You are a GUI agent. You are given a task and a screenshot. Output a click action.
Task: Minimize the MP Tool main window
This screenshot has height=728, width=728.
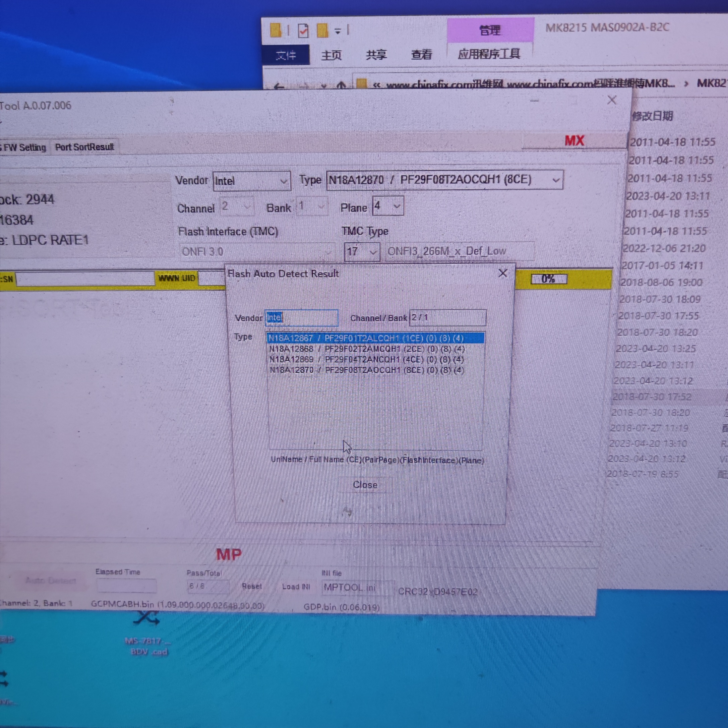tap(534, 101)
